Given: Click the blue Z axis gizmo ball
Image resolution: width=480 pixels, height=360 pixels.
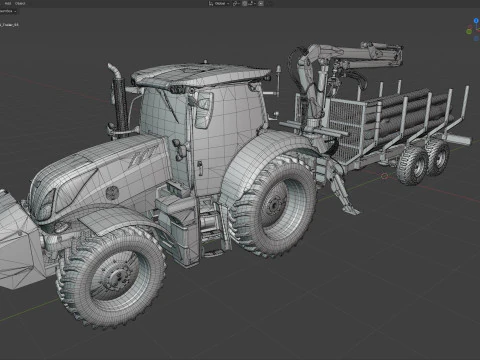Looking at the screenshot, I should (476, 21).
